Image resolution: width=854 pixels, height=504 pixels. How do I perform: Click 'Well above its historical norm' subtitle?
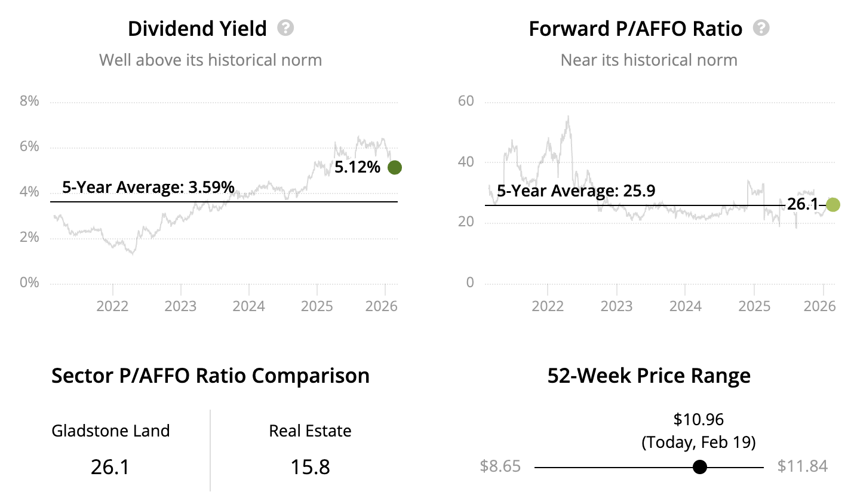click(x=210, y=60)
